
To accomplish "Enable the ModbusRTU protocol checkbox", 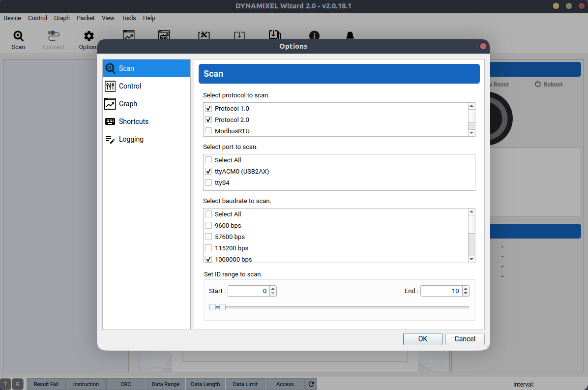I will (x=208, y=131).
